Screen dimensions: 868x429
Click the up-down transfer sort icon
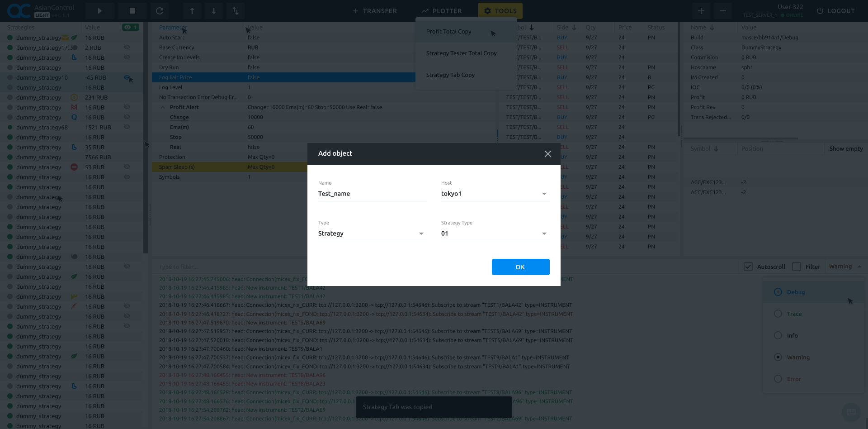(x=235, y=10)
